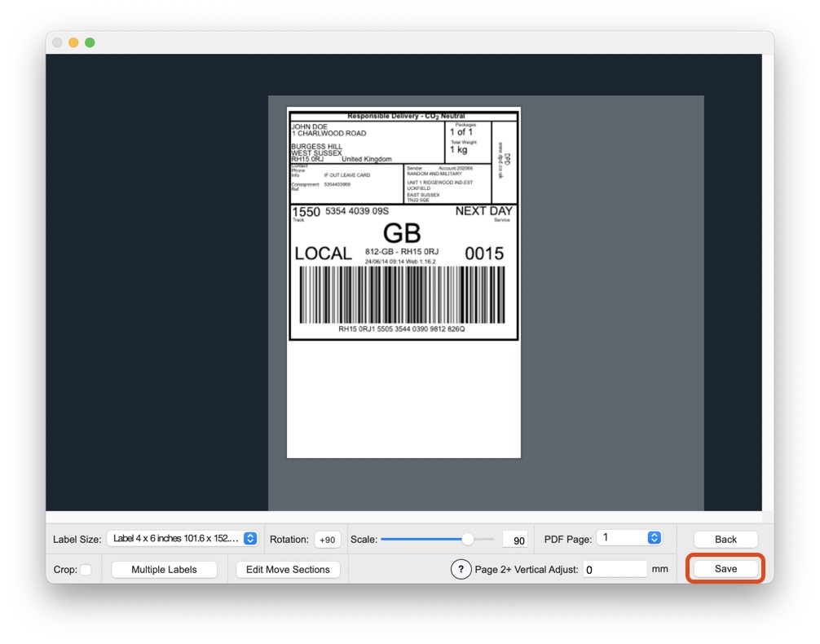Click the Scale slider handle
Screen dimensions: 820x644
(x=468, y=539)
